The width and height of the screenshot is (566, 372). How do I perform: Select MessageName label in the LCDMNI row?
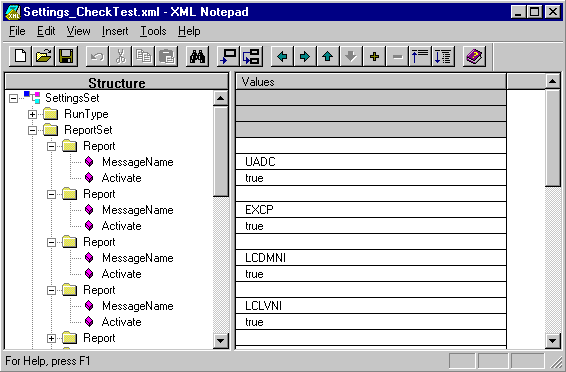click(x=138, y=258)
